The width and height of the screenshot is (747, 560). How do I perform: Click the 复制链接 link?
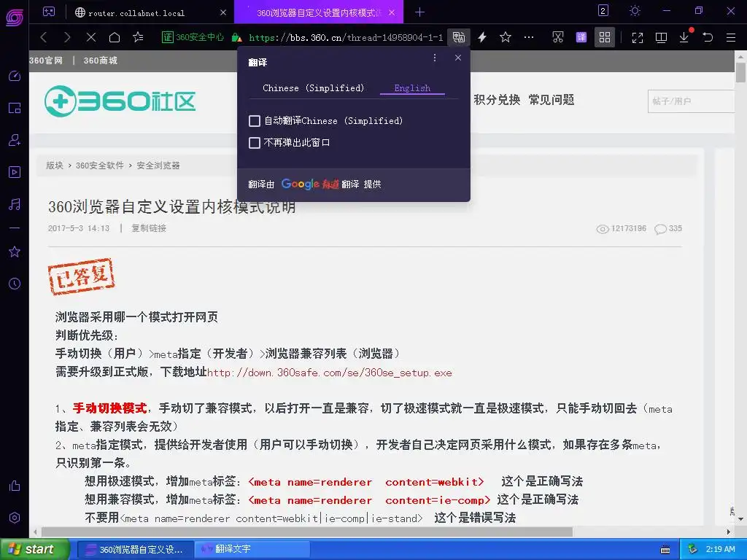click(149, 228)
